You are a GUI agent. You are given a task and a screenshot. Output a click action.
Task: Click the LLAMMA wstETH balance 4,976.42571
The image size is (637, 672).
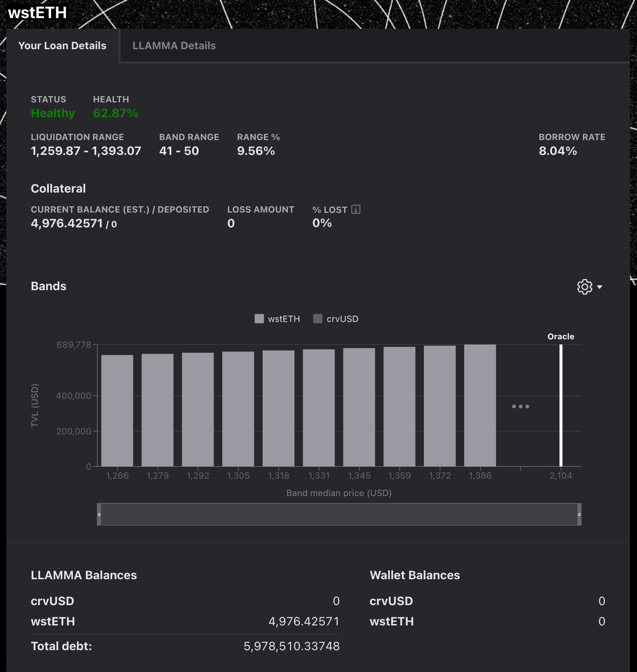pyautogui.click(x=304, y=621)
